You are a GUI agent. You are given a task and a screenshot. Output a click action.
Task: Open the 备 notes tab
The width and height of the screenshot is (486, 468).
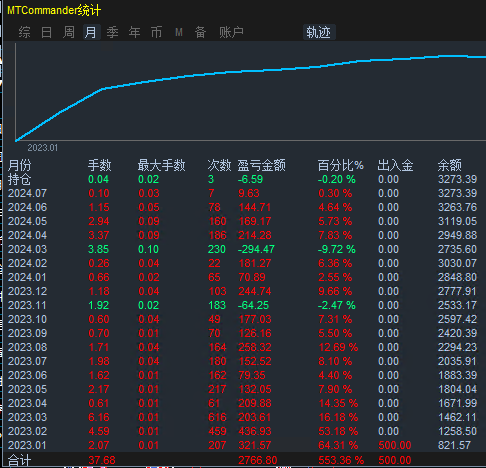pyautogui.click(x=200, y=32)
